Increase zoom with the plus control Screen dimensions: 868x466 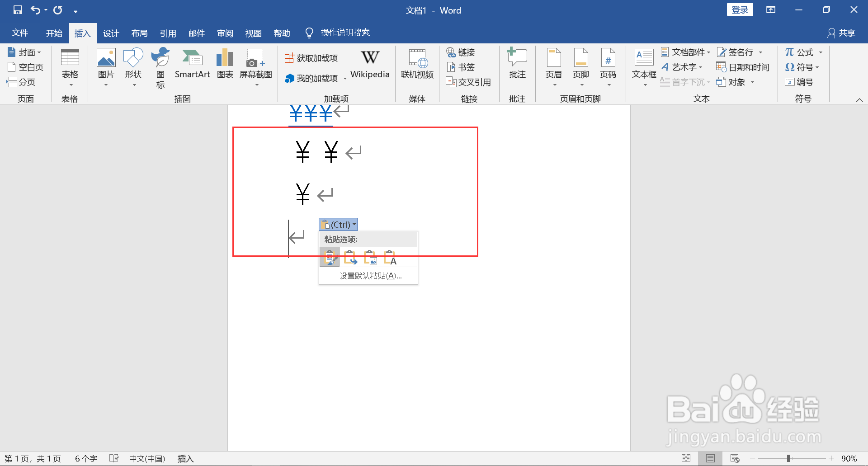[831, 458]
